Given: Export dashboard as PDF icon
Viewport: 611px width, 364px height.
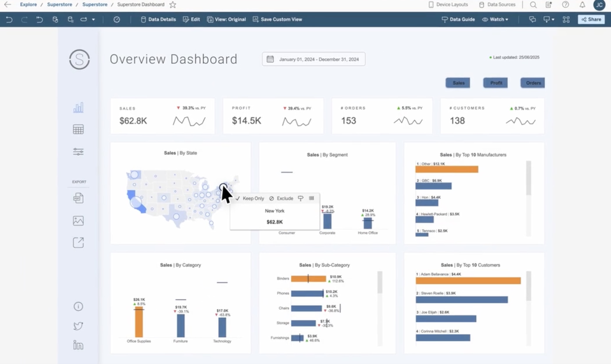Looking at the screenshot, I should point(78,198).
